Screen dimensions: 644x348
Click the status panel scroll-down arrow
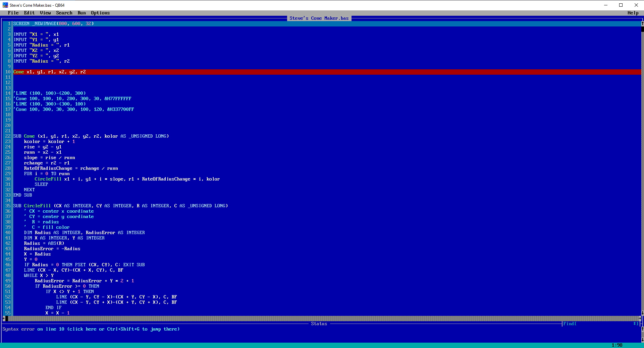click(x=642, y=340)
